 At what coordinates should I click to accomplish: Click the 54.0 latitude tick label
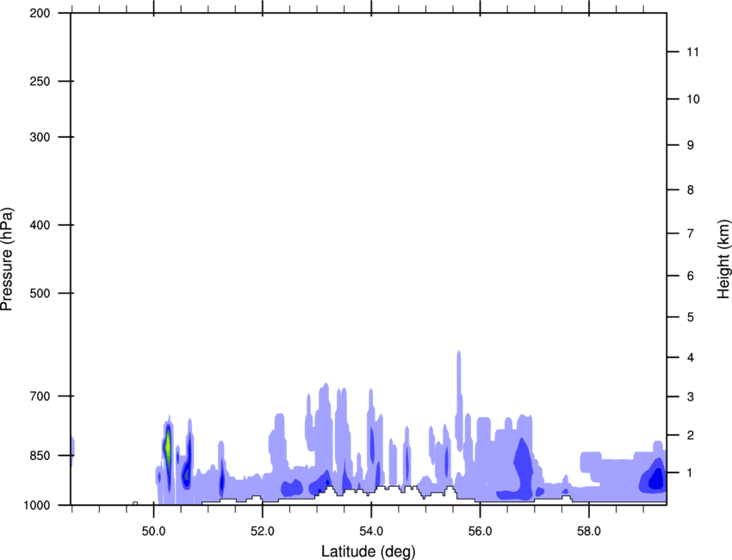pyautogui.click(x=371, y=532)
